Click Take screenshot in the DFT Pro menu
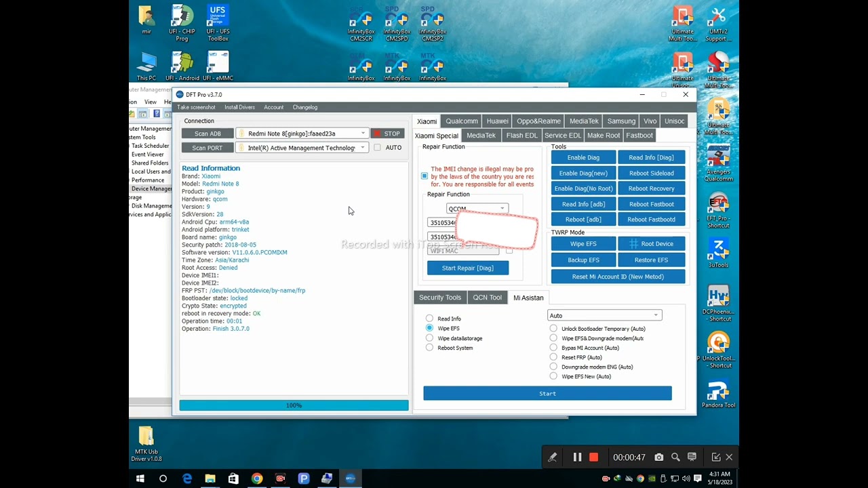868x488 pixels. click(x=196, y=107)
